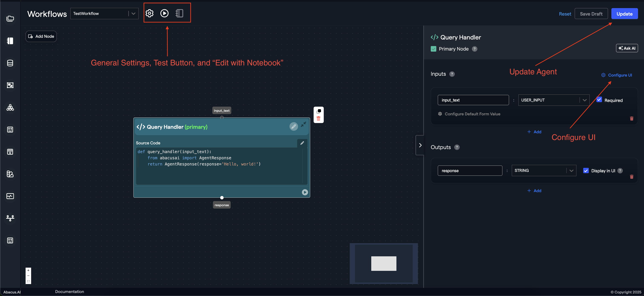Image resolution: width=644 pixels, height=296 pixels.
Task: Delete the input_text input row
Action: pos(631,119)
